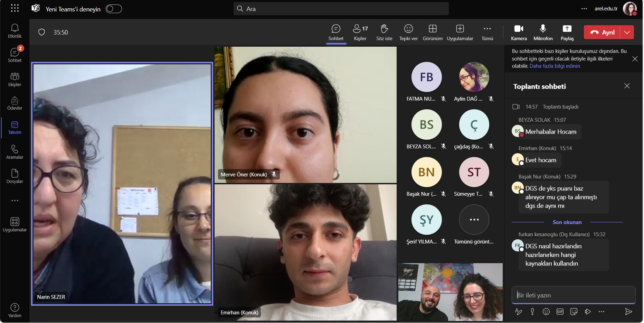Image resolution: width=644 pixels, height=323 pixels.
Task: Open compose bar more options ellipsis
Action: pos(602,312)
